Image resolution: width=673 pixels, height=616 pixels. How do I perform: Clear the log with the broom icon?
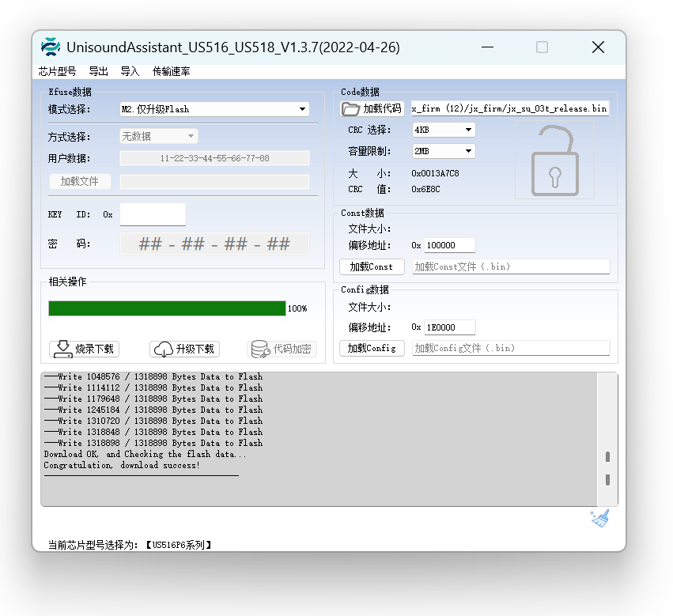(599, 516)
